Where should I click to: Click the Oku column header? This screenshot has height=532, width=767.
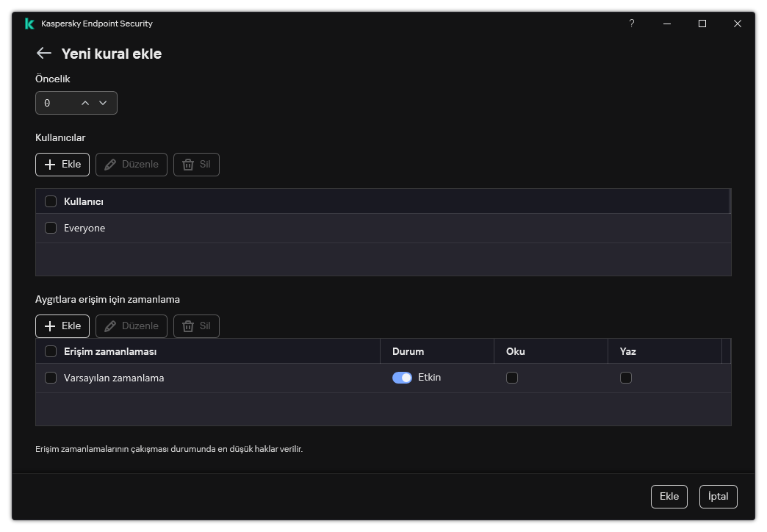click(551, 351)
